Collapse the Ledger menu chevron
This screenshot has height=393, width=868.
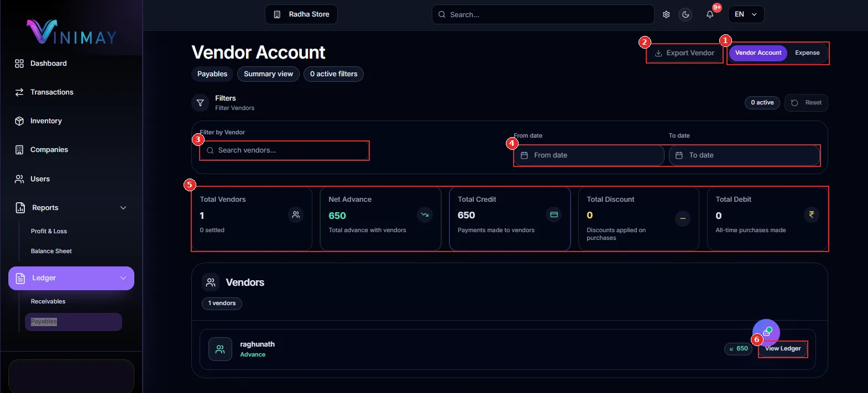pyautogui.click(x=123, y=278)
